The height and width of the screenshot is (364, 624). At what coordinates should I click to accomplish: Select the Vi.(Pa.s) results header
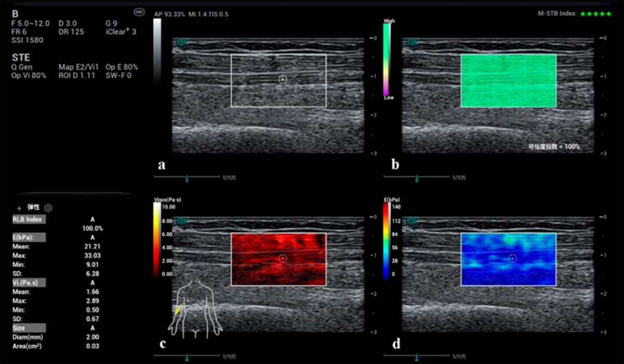click(x=25, y=282)
